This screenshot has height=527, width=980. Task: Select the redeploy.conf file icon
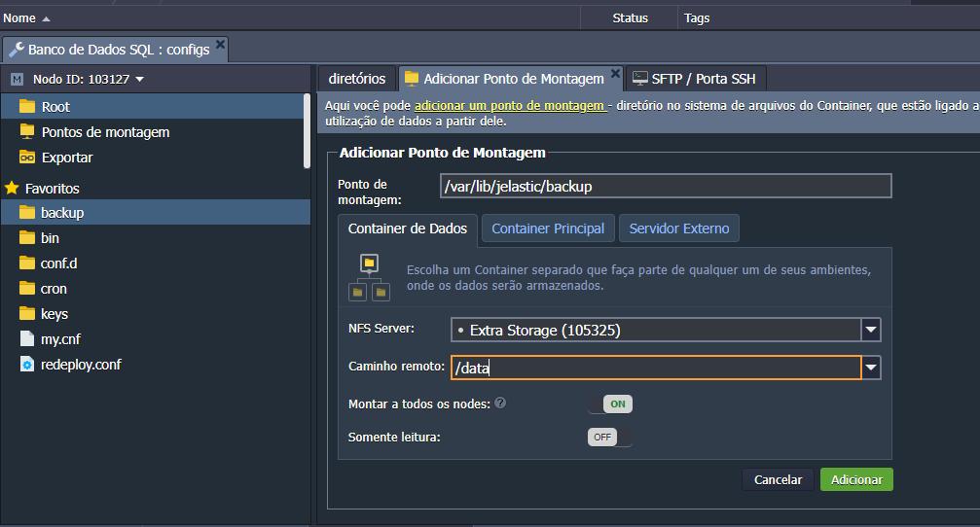click(27, 365)
